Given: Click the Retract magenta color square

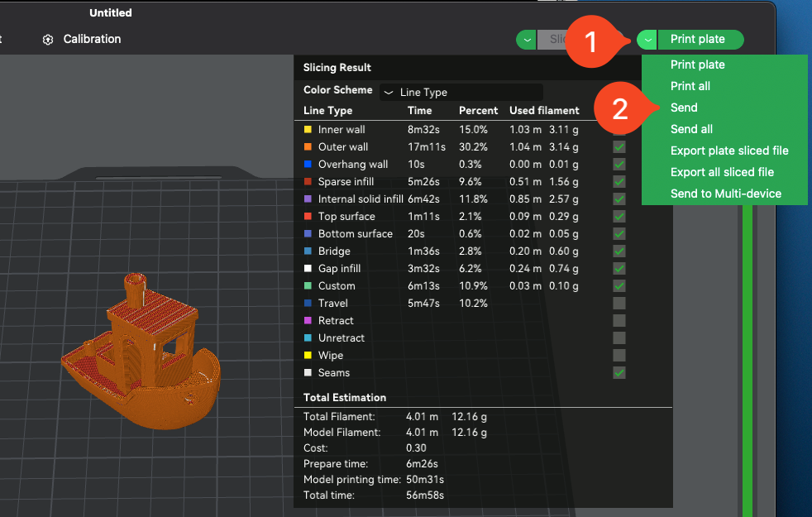Looking at the screenshot, I should tap(308, 321).
